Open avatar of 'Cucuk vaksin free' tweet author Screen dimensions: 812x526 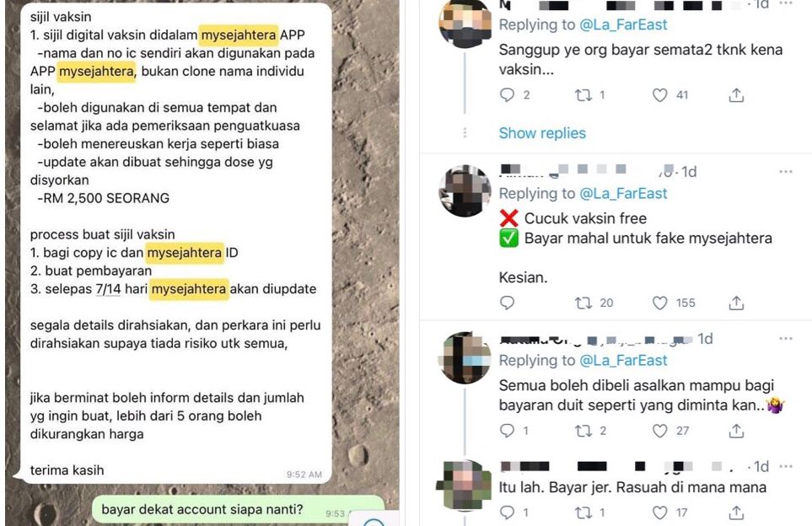click(x=465, y=191)
